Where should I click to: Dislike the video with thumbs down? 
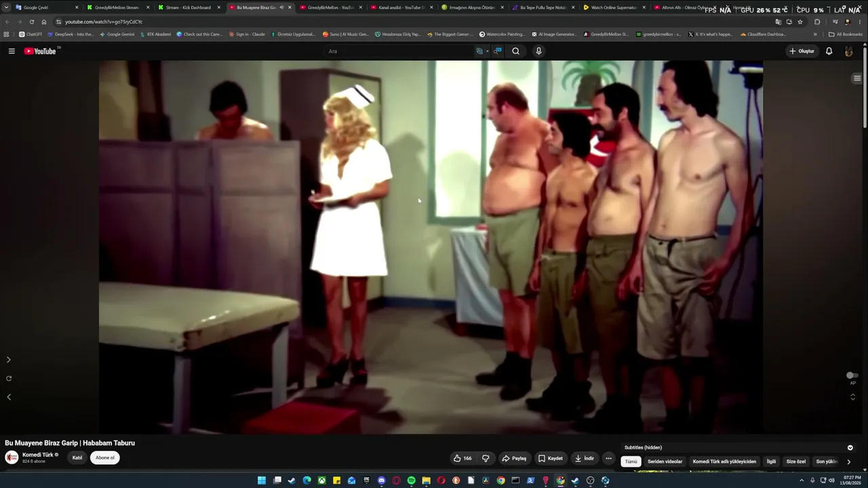pos(486,458)
